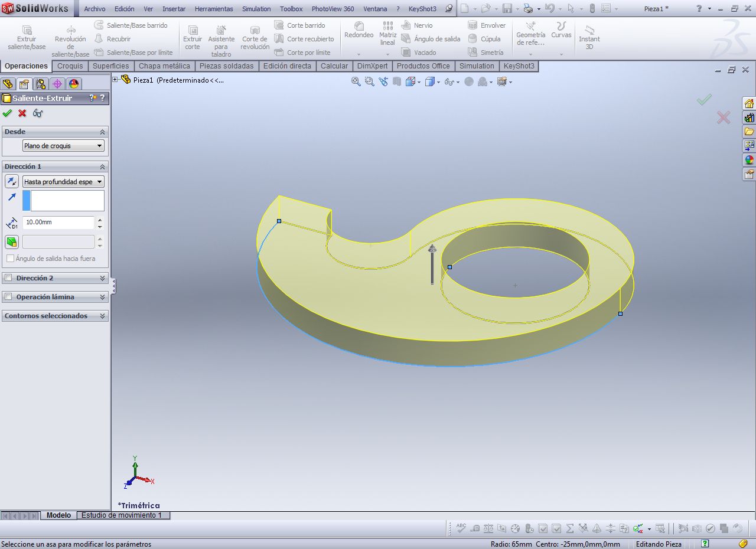Click Nervio rib tool
756x549 pixels.
(x=417, y=25)
